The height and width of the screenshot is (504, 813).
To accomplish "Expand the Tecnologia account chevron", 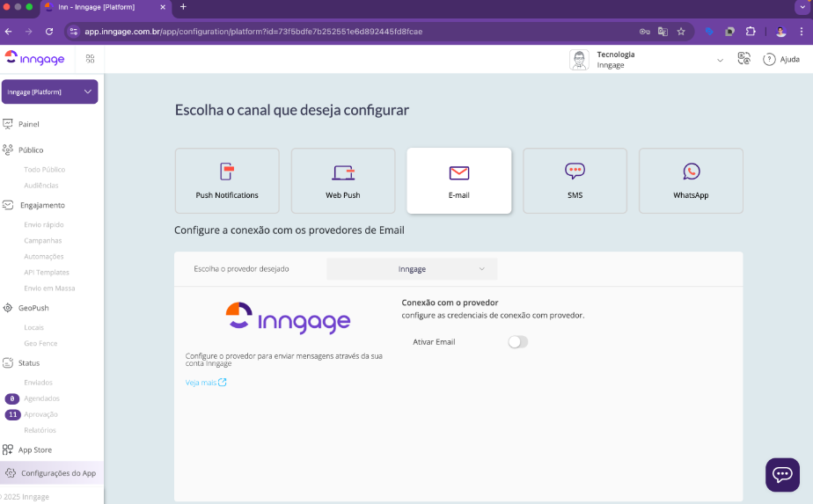I will [x=721, y=60].
